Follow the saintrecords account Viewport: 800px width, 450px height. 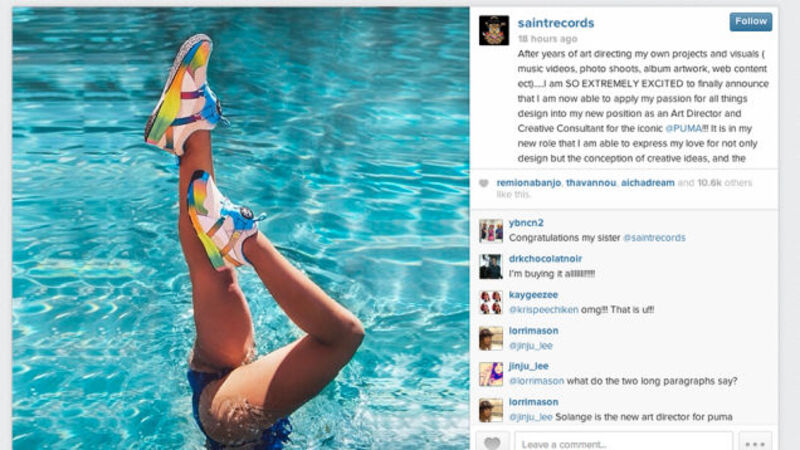pyautogui.click(x=751, y=21)
